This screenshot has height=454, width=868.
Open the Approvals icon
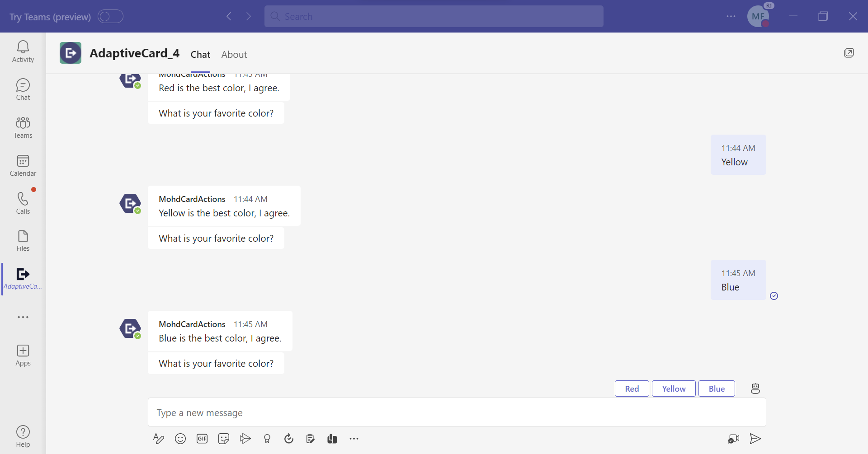tap(311, 439)
